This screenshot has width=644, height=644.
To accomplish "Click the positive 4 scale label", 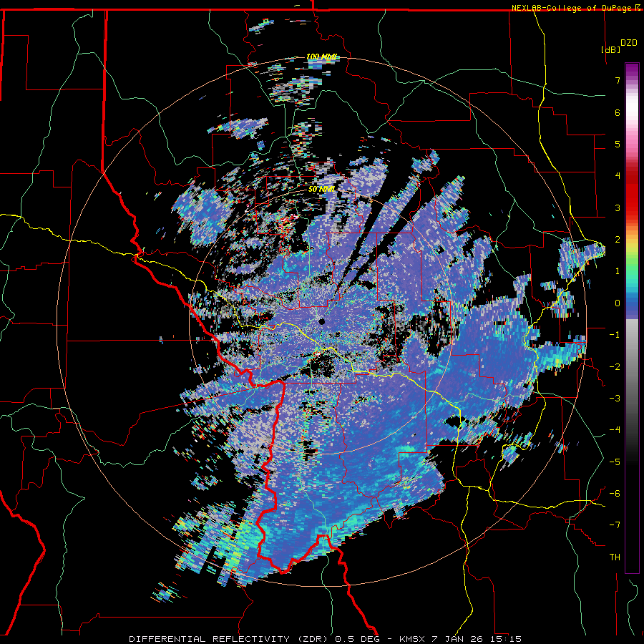I will [x=618, y=176].
